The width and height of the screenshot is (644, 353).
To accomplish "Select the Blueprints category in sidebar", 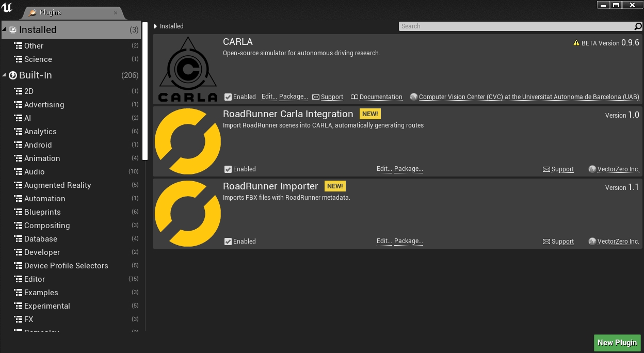I will click(42, 212).
